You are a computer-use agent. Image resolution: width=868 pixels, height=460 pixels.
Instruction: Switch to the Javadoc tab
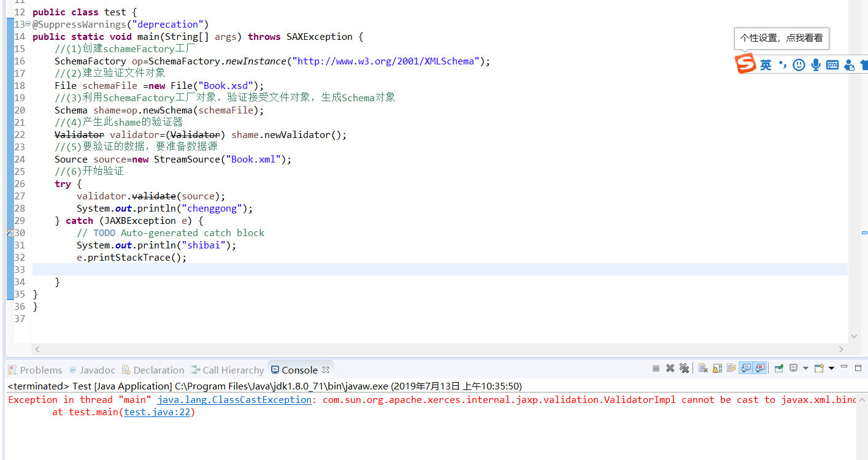pos(92,370)
